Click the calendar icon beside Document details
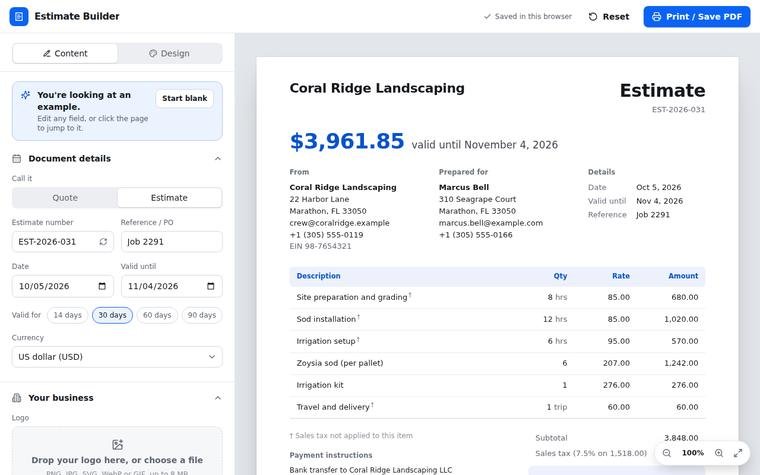760x475 pixels. 16,158
